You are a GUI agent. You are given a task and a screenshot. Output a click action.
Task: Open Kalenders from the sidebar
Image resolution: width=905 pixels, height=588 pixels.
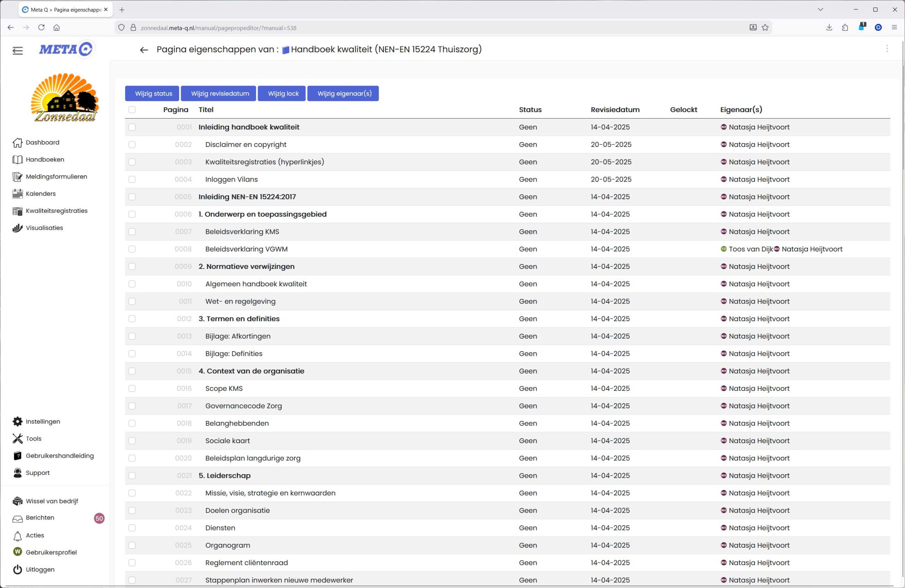tap(40, 194)
